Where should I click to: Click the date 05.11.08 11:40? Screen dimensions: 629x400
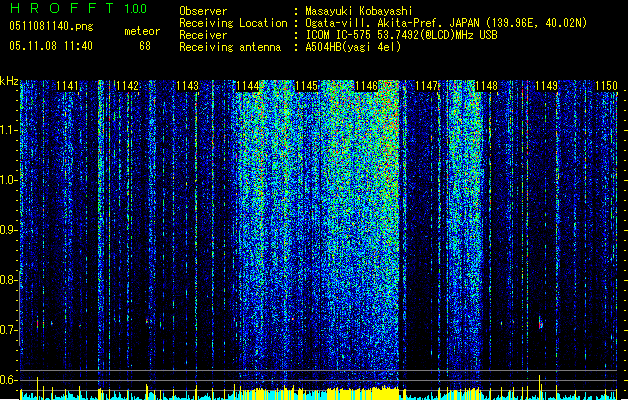[x=51, y=46]
